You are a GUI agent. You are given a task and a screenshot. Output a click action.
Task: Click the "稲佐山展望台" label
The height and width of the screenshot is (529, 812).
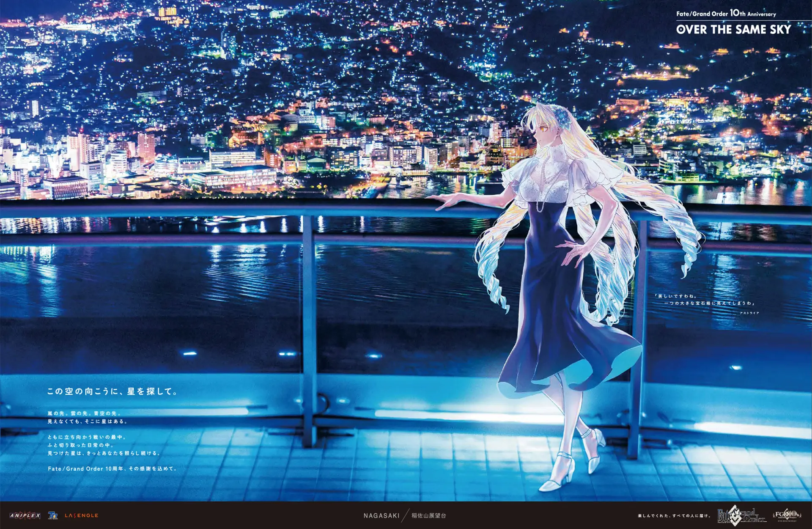point(429,515)
